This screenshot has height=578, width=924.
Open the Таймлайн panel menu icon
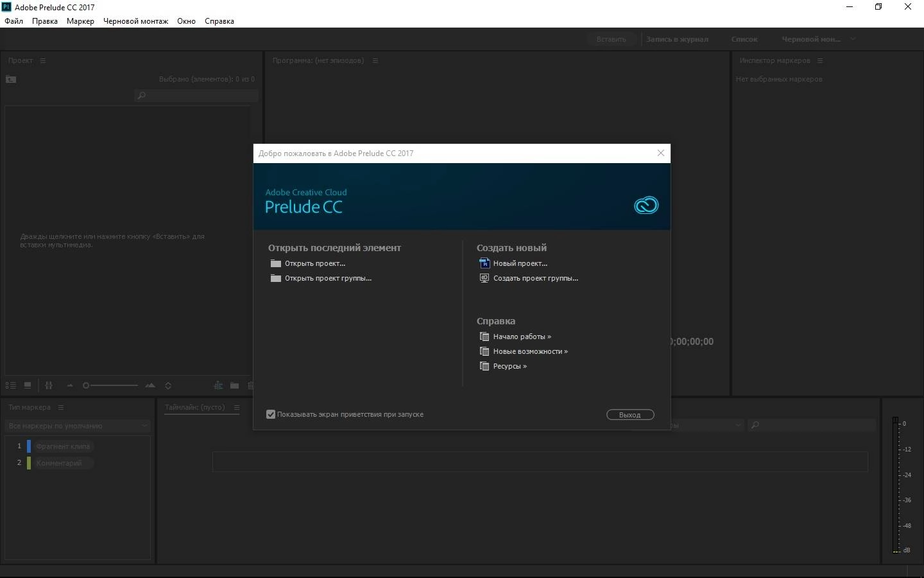[x=237, y=407]
